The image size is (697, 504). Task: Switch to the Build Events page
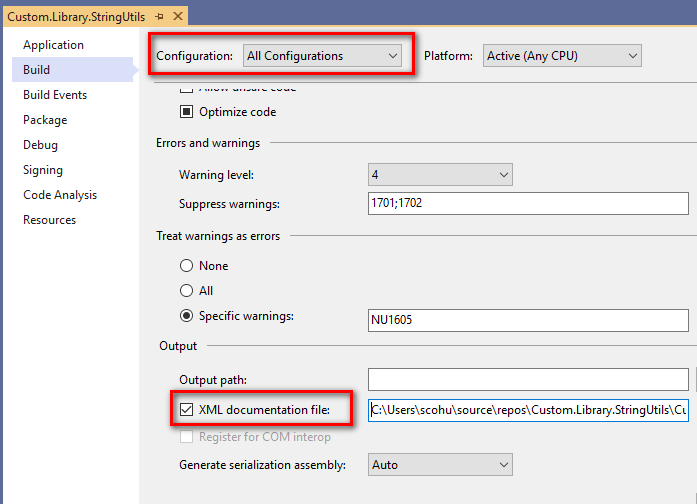pyautogui.click(x=55, y=95)
